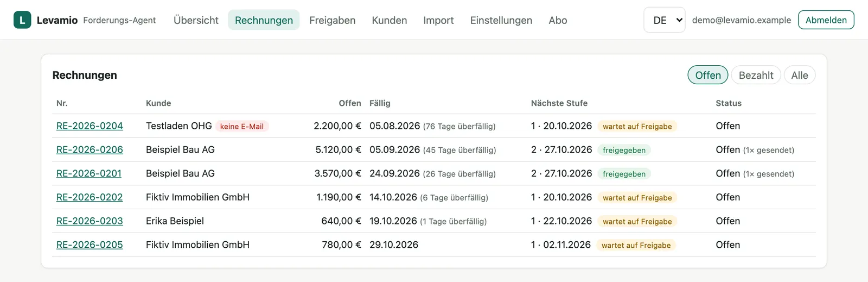Click 'wartet auf Freigabe' badge for RE-2026-0204
Screen dimensions: 868x282
(637, 127)
